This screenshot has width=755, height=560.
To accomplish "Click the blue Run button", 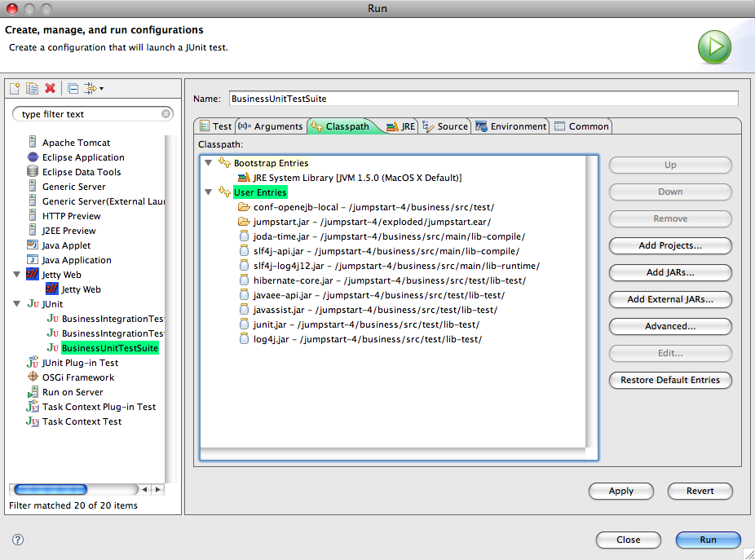I will pos(709,540).
